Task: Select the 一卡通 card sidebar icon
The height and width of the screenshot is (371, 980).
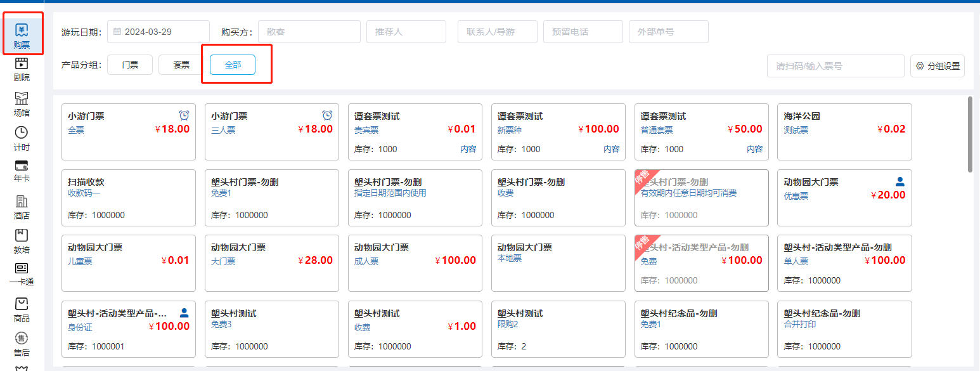Action: (22, 274)
